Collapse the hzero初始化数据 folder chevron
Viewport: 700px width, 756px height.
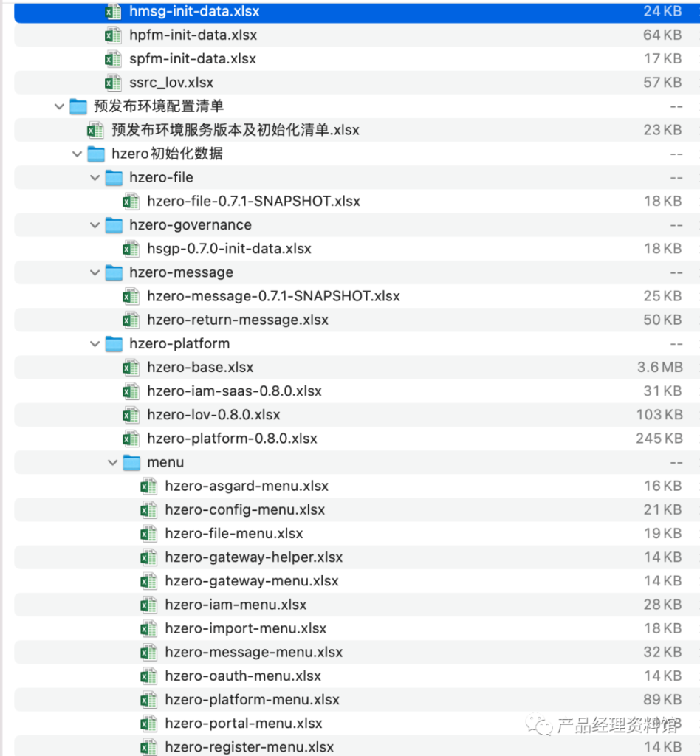click(78, 154)
